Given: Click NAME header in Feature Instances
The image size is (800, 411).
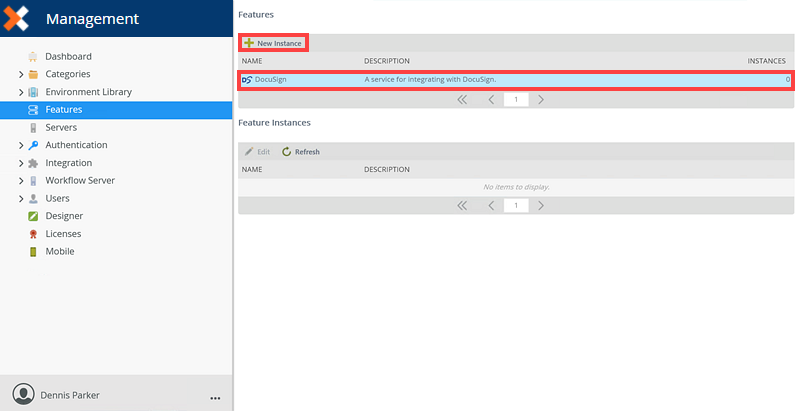Looking at the screenshot, I should click(252, 169).
